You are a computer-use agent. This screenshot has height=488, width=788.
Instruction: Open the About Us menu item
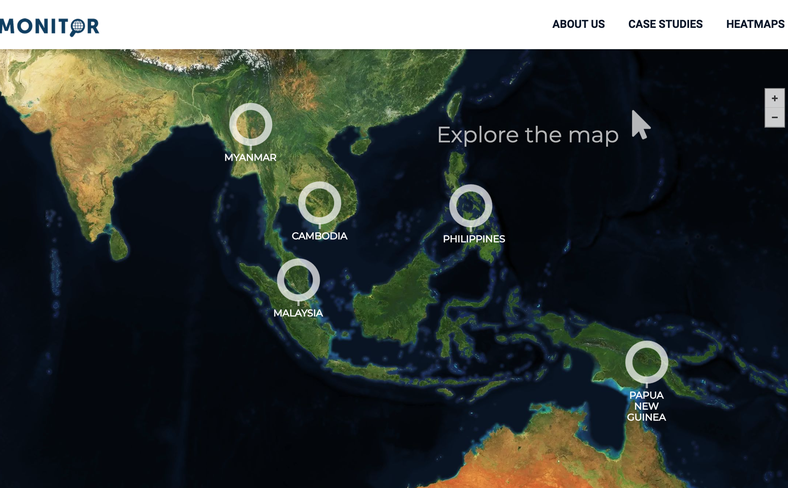(x=578, y=24)
